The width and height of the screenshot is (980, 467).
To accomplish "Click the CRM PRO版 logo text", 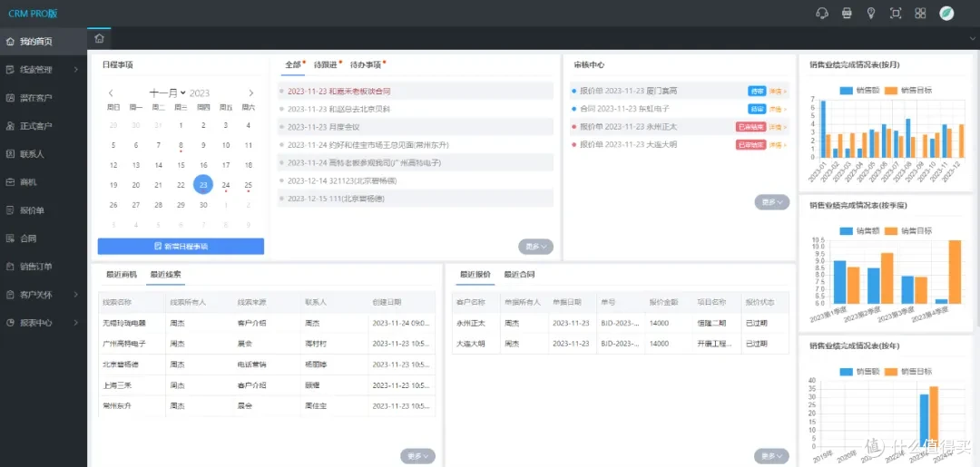I will [x=33, y=13].
